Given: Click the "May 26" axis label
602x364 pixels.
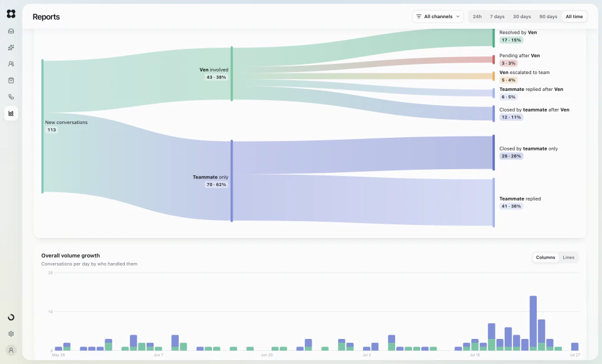Looking at the screenshot, I should pos(58,355).
